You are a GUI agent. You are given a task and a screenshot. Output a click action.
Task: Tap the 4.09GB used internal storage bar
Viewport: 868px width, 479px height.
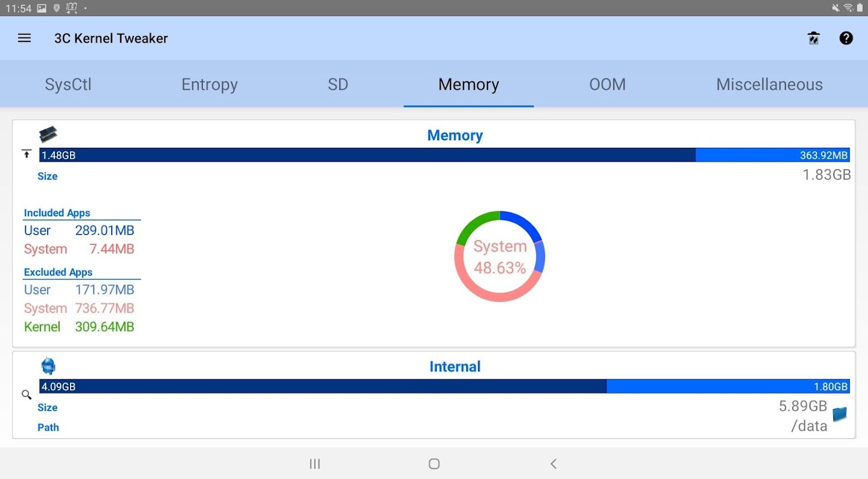pos(323,386)
